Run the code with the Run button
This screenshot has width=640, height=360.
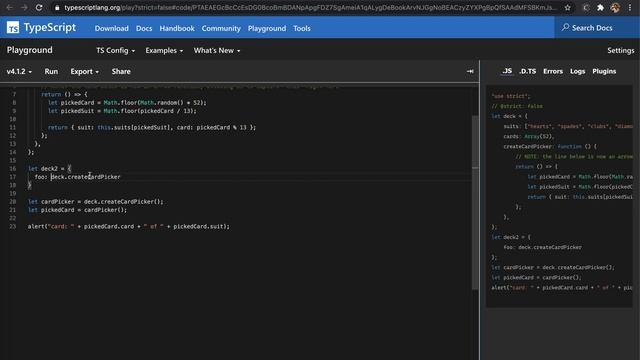(51, 71)
